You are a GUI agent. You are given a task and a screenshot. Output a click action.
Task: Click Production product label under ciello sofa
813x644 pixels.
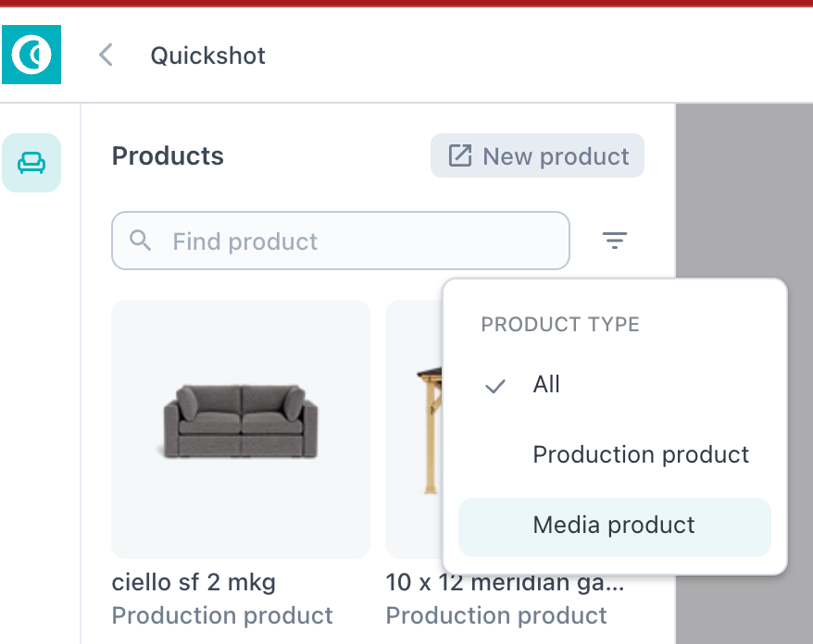click(x=222, y=615)
